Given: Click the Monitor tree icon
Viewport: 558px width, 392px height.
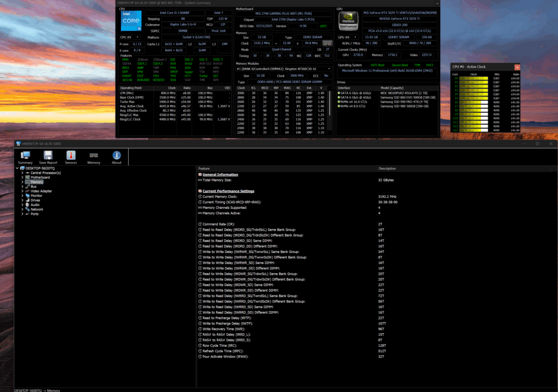Looking at the screenshot, I should [27, 196].
